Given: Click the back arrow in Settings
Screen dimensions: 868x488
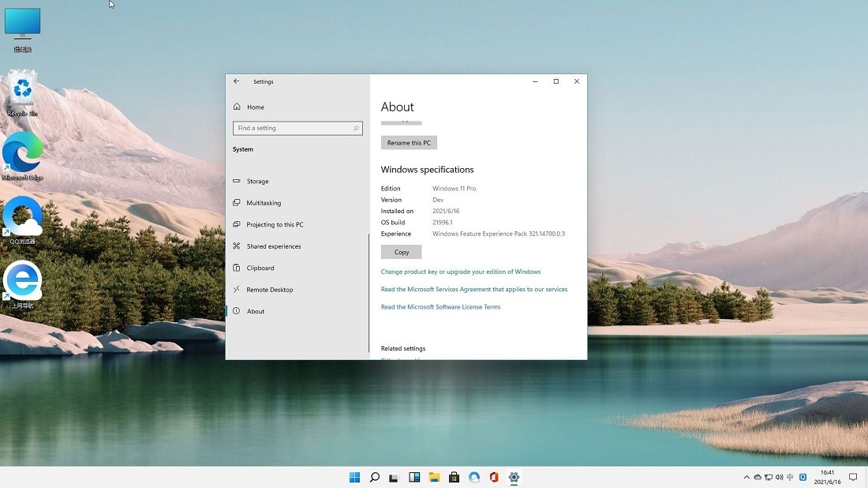Looking at the screenshot, I should coord(236,81).
